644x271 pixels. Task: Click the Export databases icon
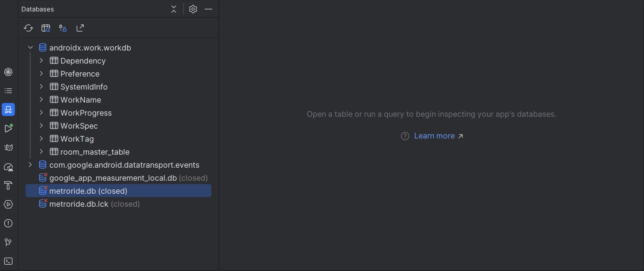coord(80,28)
